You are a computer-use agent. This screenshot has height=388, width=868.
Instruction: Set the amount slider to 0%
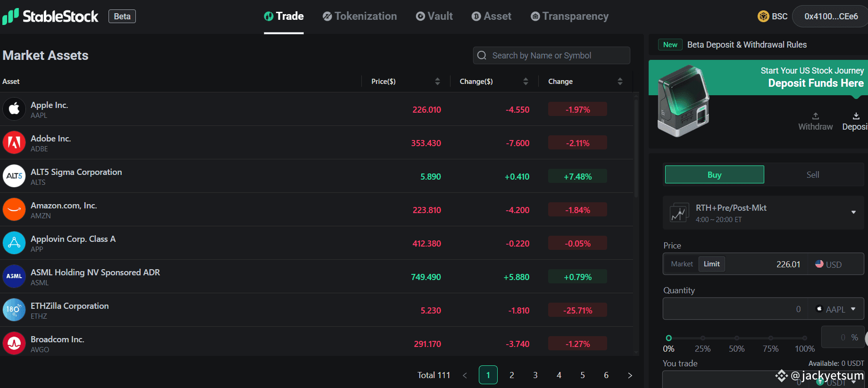[x=668, y=338]
